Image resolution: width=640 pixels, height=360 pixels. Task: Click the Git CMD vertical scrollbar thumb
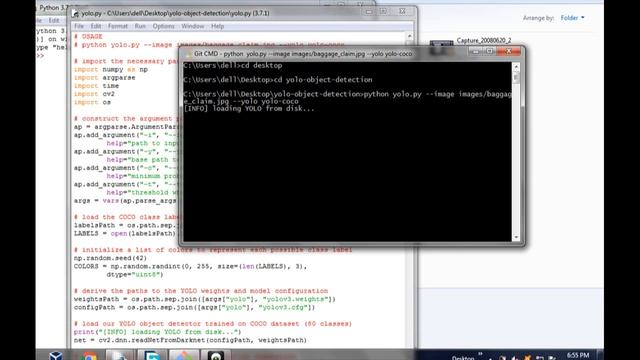[516, 77]
